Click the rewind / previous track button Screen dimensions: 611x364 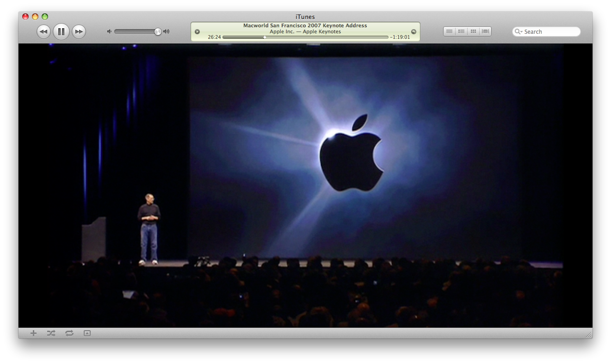click(x=43, y=31)
